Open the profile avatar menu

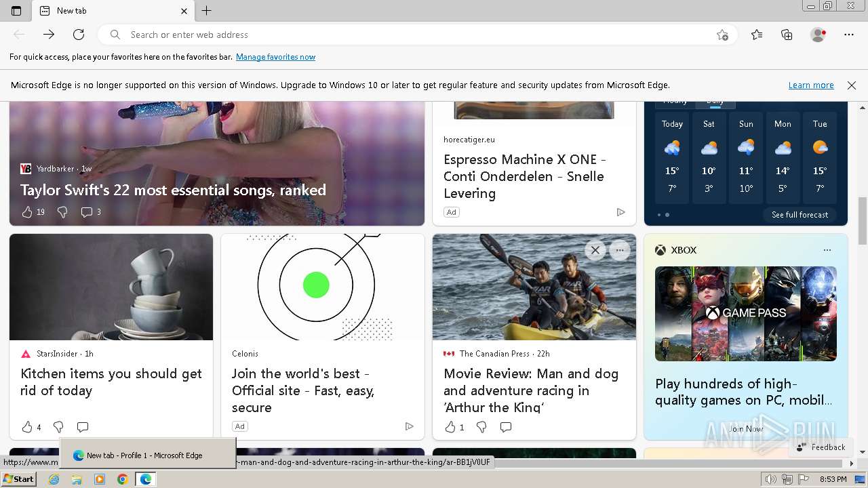[818, 35]
